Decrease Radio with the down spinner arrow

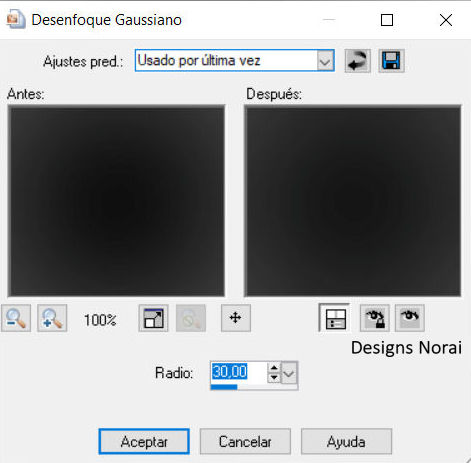pos(274,377)
